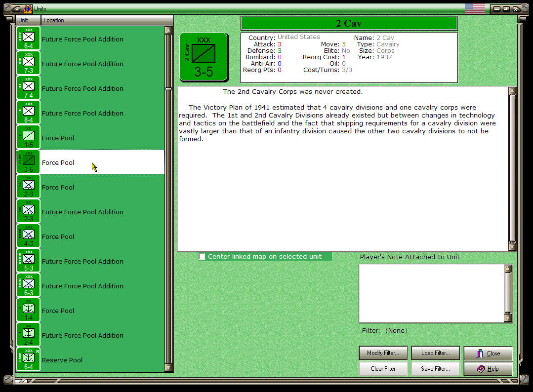Select the 8-4 infantry corps unit icon
Image resolution: width=533 pixels, height=392 pixels.
pyautogui.click(x=28, y=113)
